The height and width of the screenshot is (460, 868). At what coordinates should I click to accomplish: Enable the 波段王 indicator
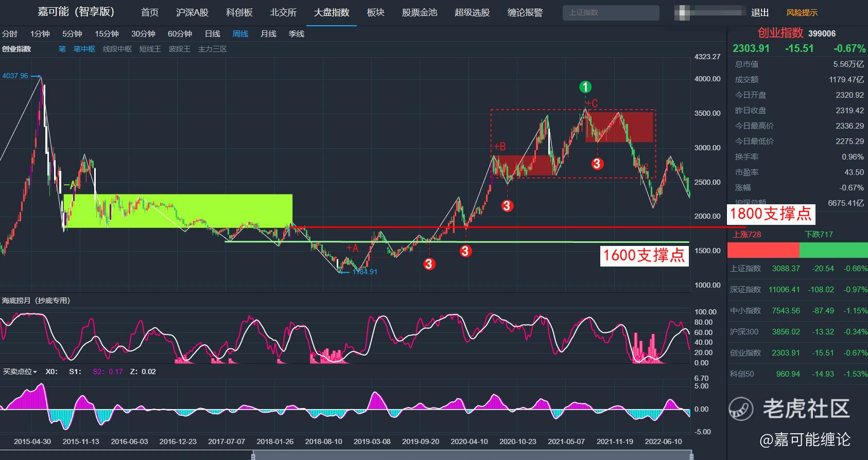(x=179, y=49)
